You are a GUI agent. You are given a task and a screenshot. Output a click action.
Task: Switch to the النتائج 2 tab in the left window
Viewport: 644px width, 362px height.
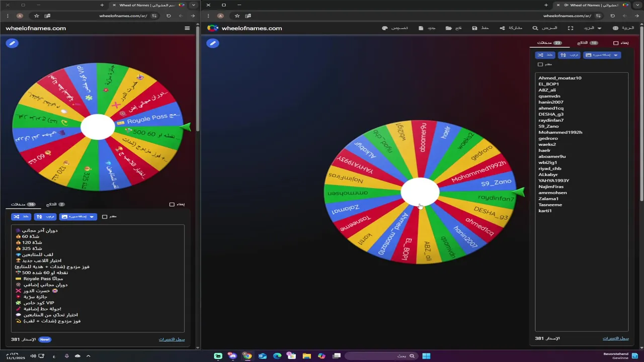coord(55,204)
